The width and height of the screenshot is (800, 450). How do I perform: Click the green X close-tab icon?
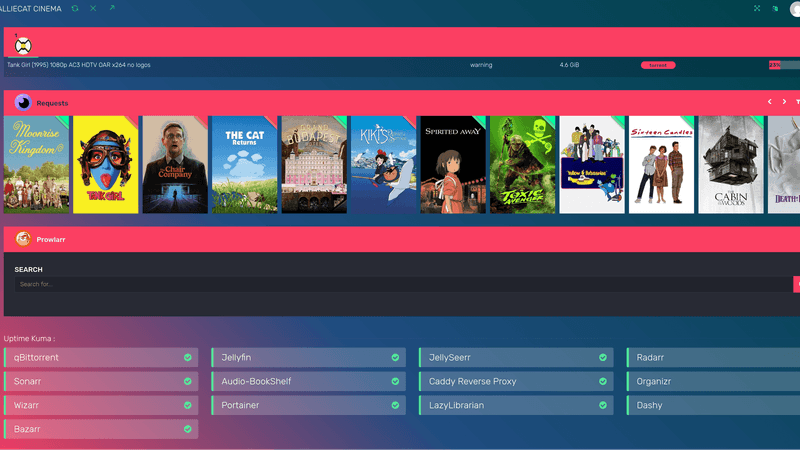[93, 8]
